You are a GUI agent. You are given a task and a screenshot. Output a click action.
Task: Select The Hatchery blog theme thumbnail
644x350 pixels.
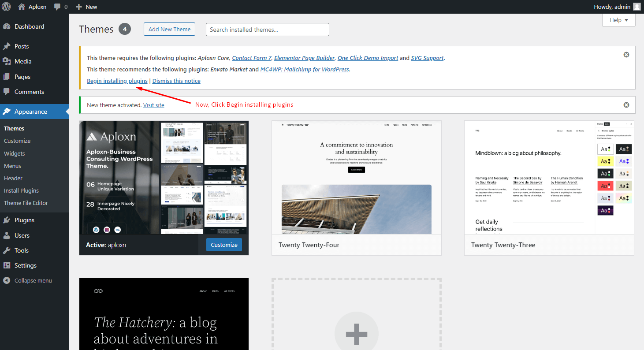point(164,314)
